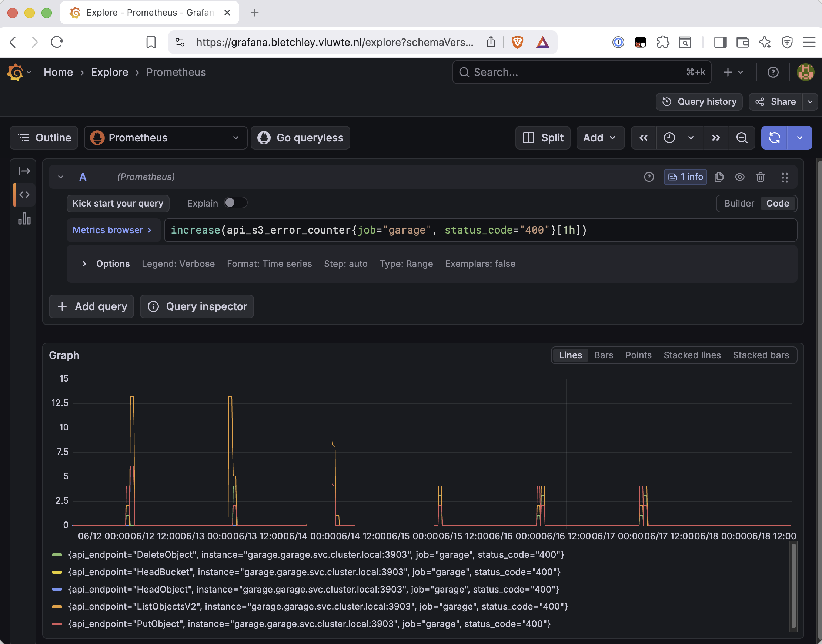Click the Share button
822x644 pixels.
pos(775,102)
